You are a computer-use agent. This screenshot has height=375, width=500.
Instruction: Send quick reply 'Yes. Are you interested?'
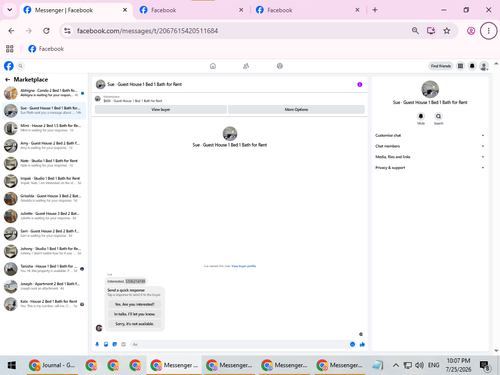(135, 304)
